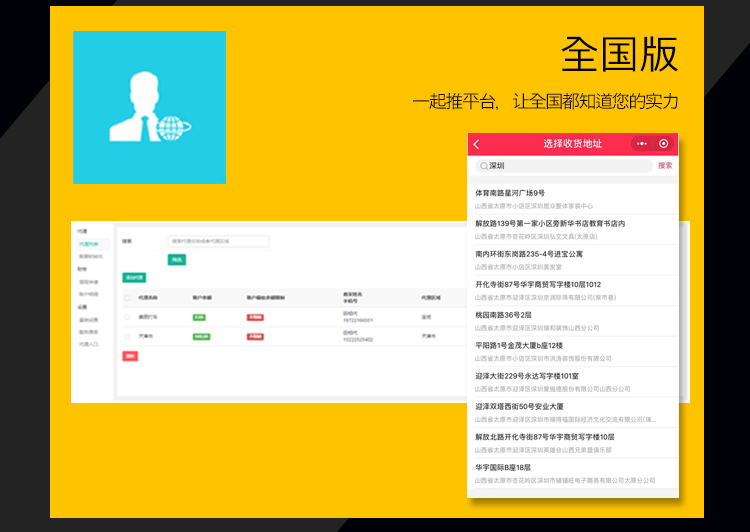Open 代理入口 at the bottom of the sidebar
Screen dimensions: 750x532
click(88, 344)
